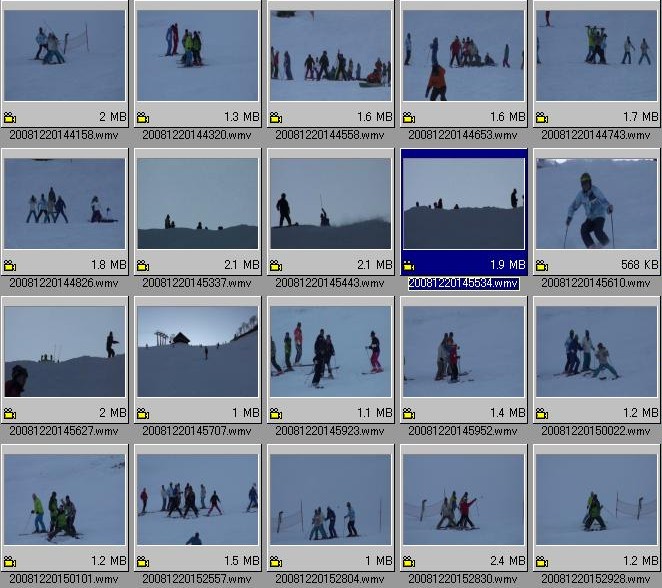This screenshot has height=588, width=662.
Task: Click filename 20081220145923.wmv
Action: coord(330,431)
